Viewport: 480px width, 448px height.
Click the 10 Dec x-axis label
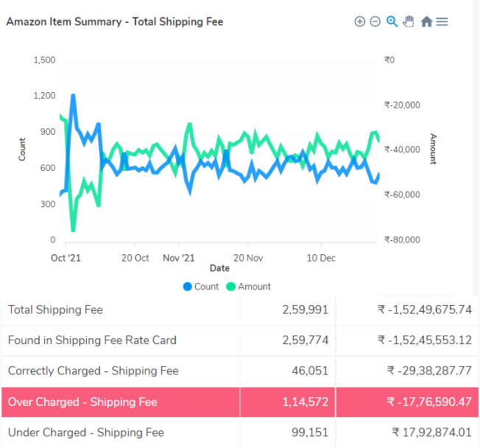(321, 258)
